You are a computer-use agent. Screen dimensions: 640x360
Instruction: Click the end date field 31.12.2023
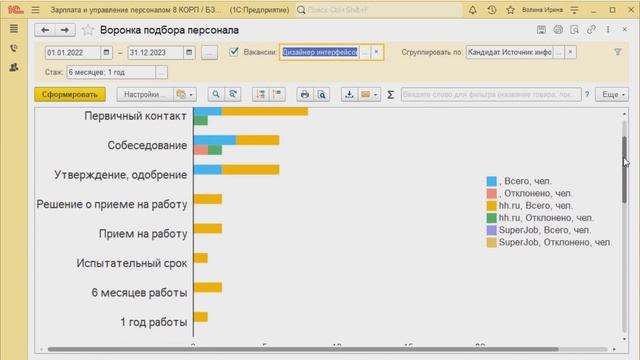click(156, 52)
